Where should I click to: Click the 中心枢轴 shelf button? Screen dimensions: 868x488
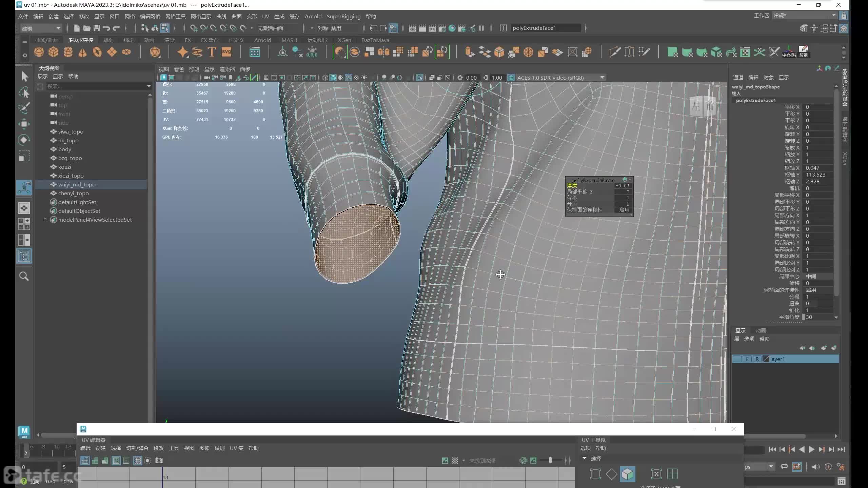point(789,52)
